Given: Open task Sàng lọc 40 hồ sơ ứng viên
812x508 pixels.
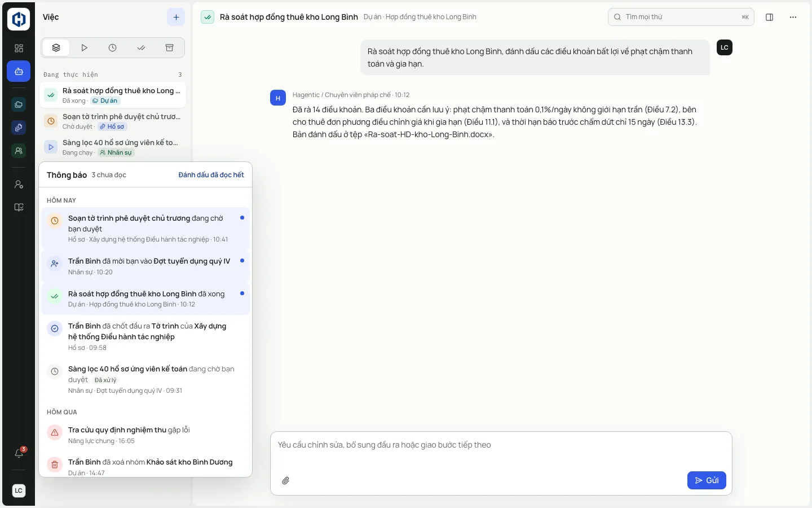Looking at the screenshot, I should pos(113,147).
